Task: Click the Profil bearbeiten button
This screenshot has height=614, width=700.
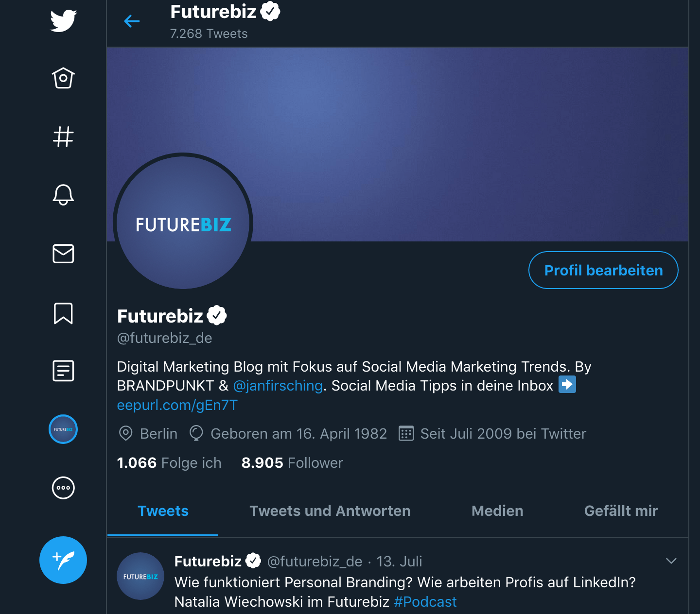Action: [x=603, y=270]
